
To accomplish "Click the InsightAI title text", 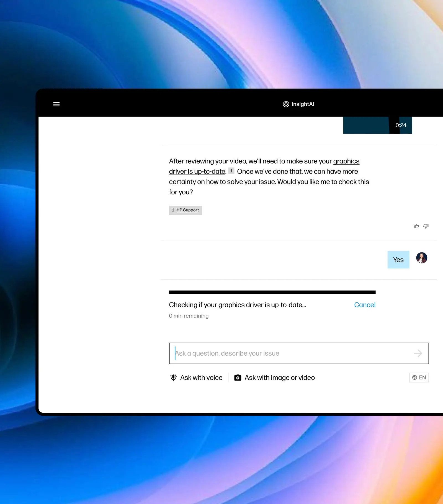I will (x=303, y=104).
